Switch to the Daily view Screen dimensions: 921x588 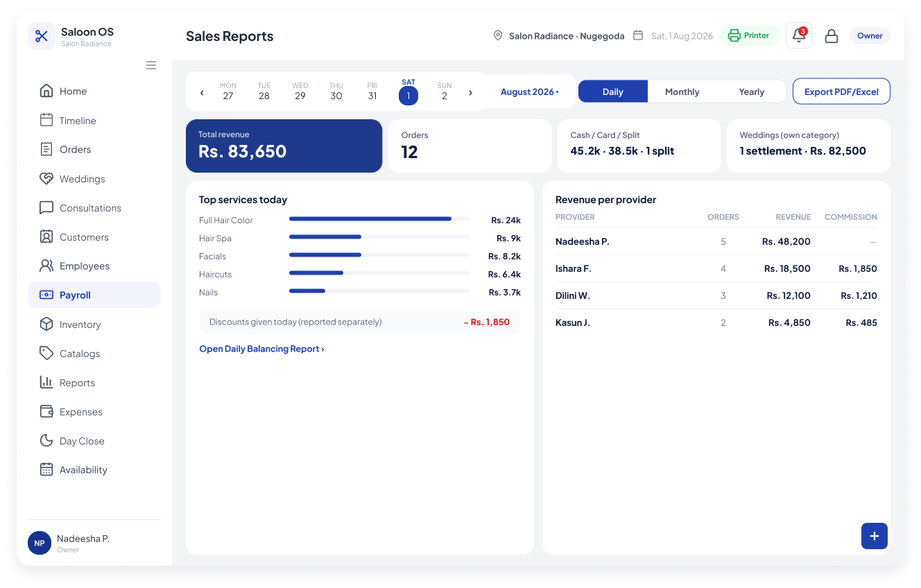pyautogui.click(x=613, y=92)
